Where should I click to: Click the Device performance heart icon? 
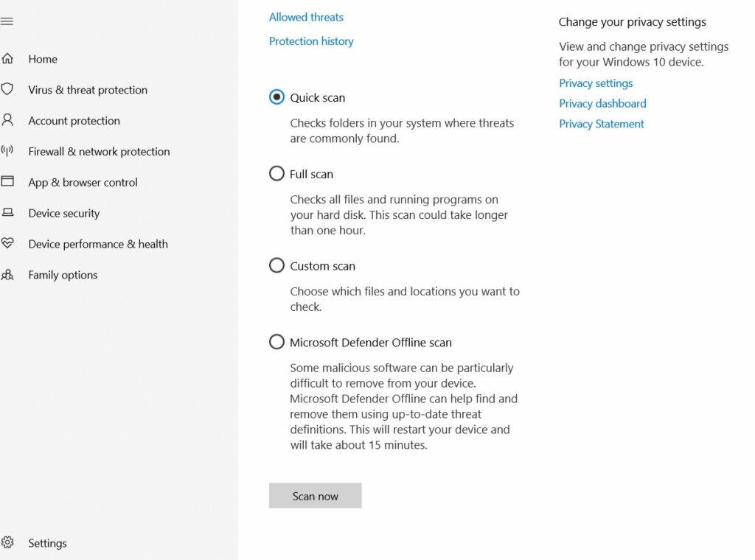pos(7,244)
